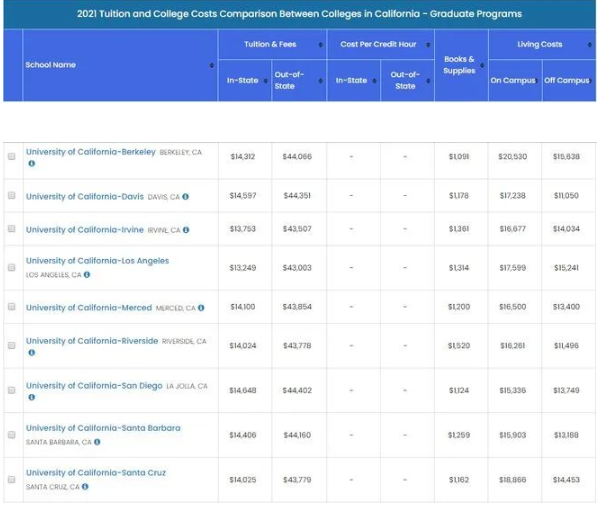Tick the University of California-Santa Barbara checkbox

coord(11,435)
